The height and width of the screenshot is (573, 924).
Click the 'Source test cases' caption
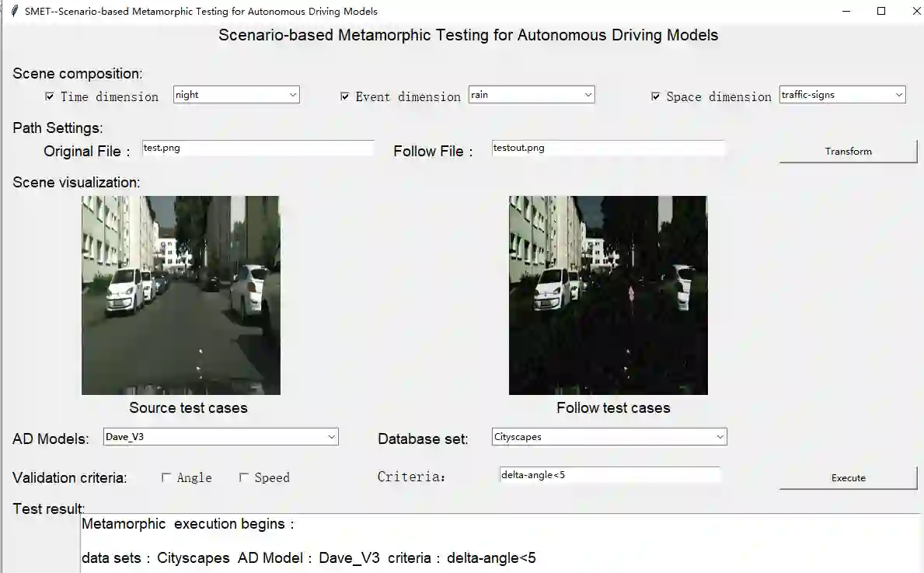pyautogui.click(x=189, y=408)
